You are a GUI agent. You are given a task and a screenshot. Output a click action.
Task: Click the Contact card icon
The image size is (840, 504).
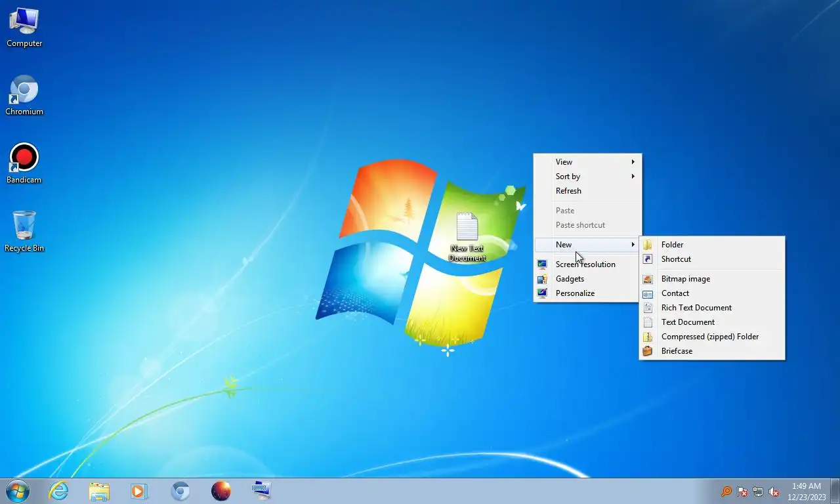tap(648, 293)
